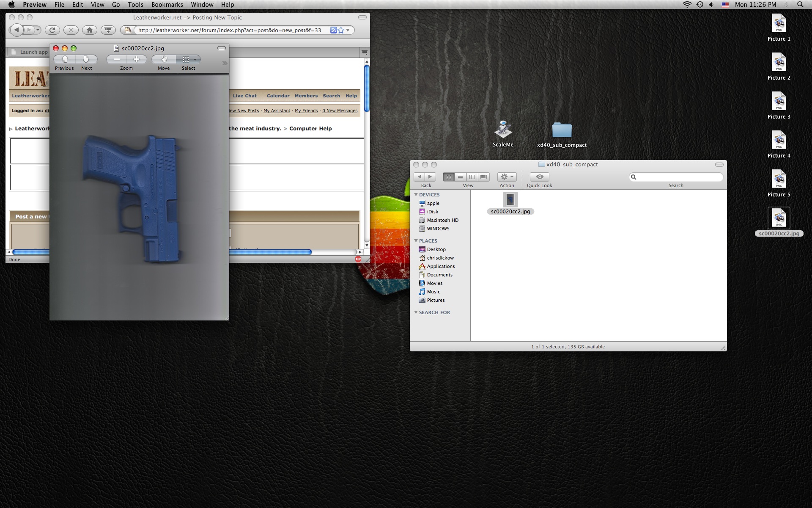This screenshot has width=812, height=508.
Task: Open the Tools menu in menu bar
Action: pyautogui.click(x=135, y=5)
